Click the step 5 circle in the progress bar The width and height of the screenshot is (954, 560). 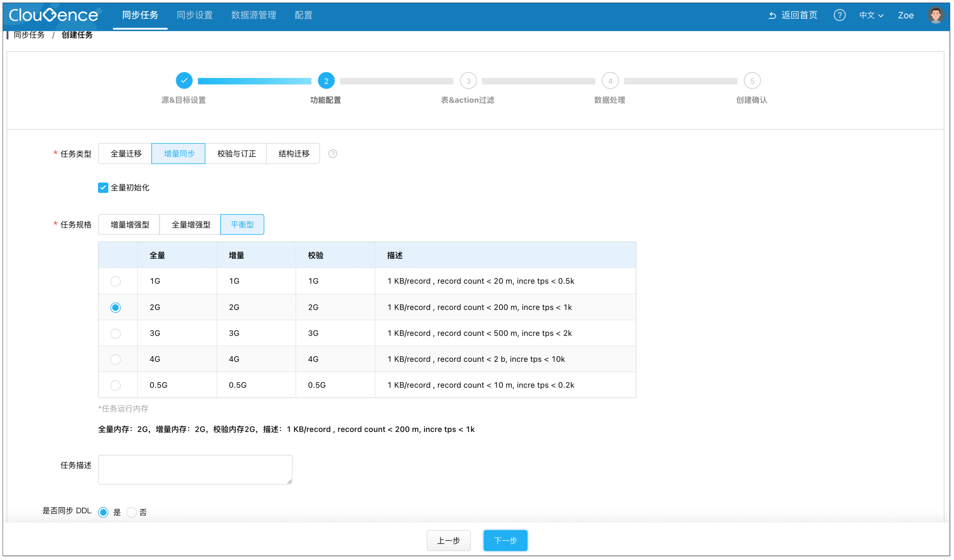point(752,81)
